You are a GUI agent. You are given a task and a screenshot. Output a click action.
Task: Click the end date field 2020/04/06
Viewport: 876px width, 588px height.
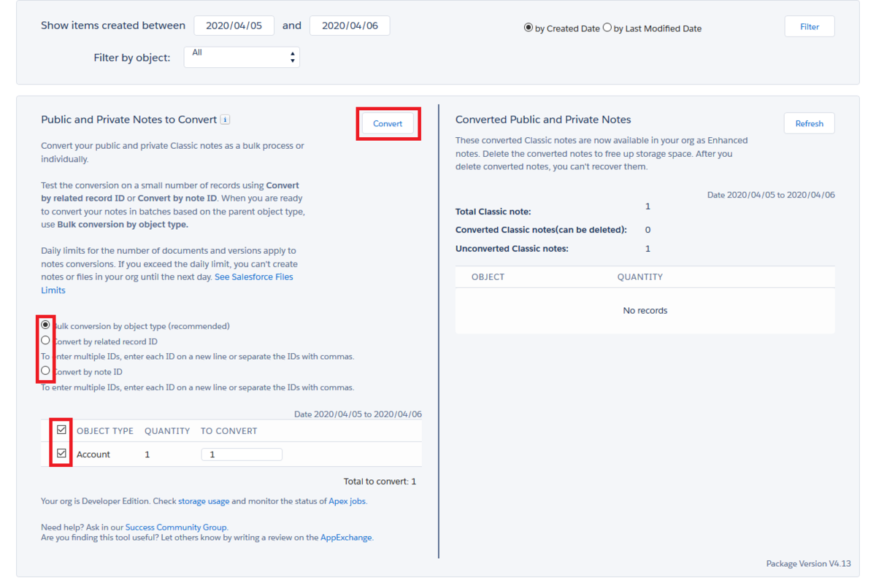point(350,26)
